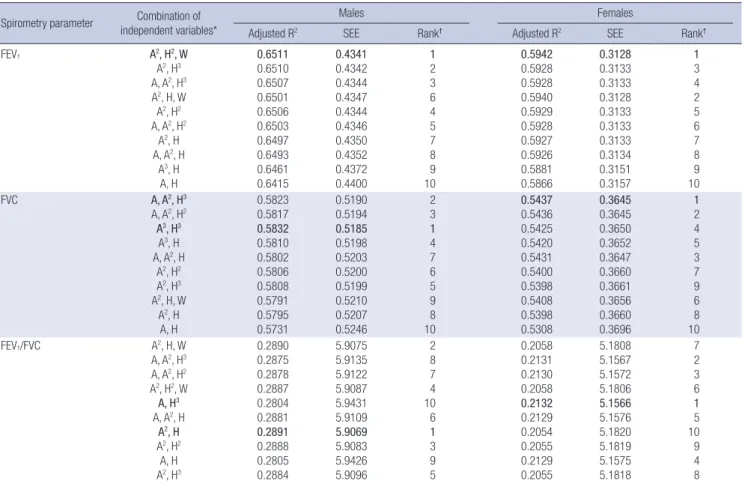Image resolution: width=742 pixels, height=484 pixels.
Task: Click male value 0.2804
Action: [x=273, y=403]
